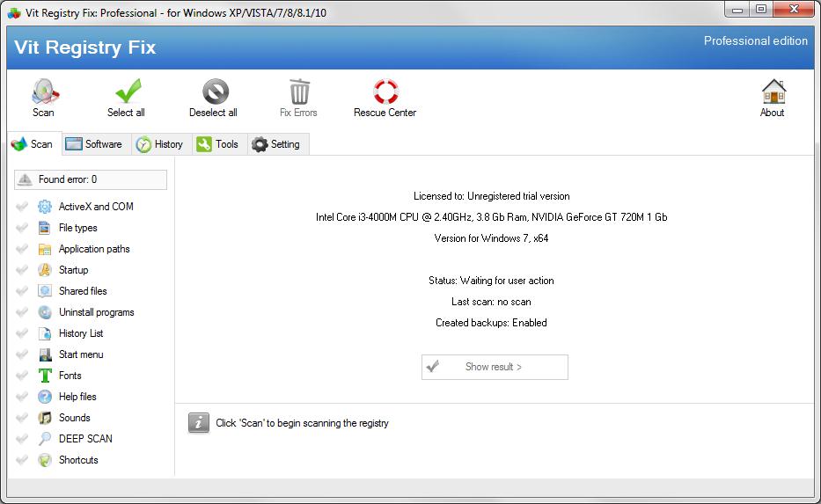Minimize the Vit Registry Fix window
The width and height of the screenshot is (821, 504).
(x=737, y=10)
